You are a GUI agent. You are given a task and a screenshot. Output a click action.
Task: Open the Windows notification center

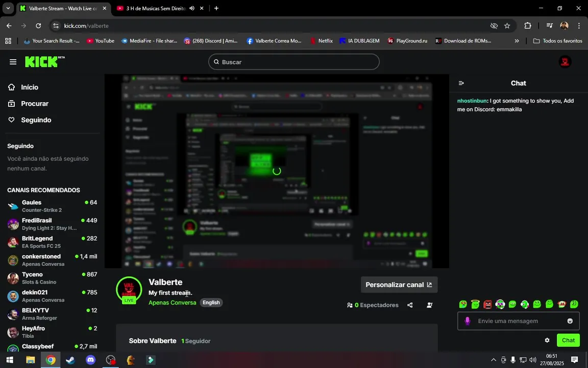tap(575, 360)
